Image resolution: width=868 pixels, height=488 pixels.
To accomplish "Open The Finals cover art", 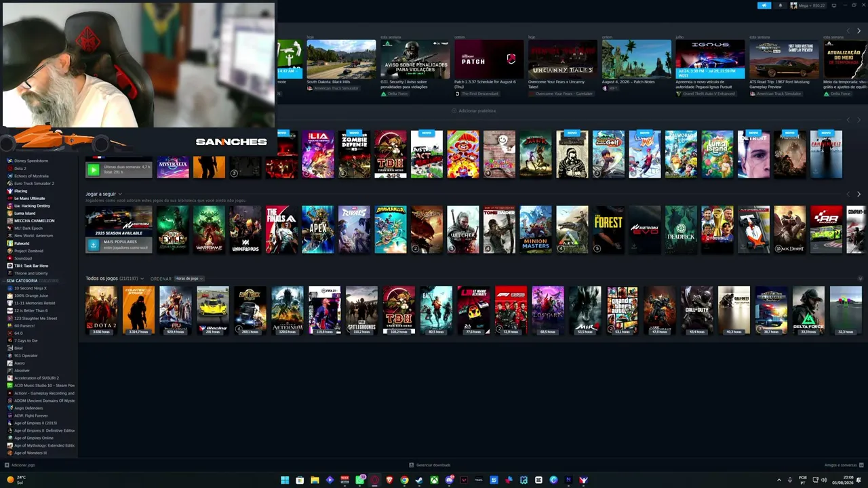I will pos(281,229).
